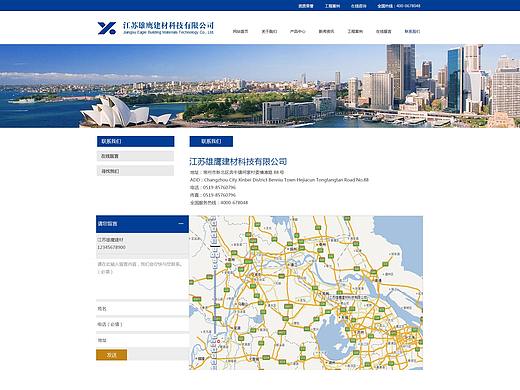Click the 4000-678048 service hotline line
This screenshot has width=520, height=390.
219,203
